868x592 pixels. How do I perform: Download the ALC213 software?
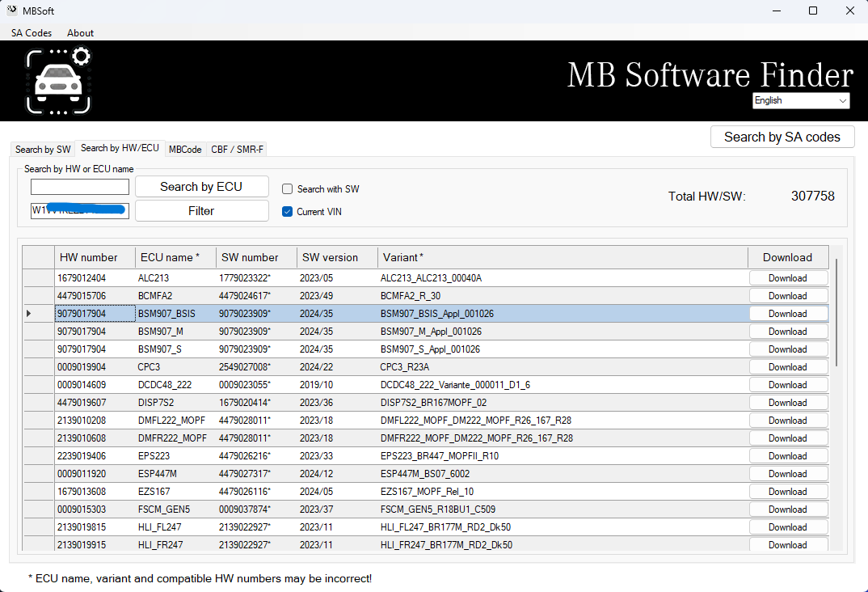(x=788, y=277)
